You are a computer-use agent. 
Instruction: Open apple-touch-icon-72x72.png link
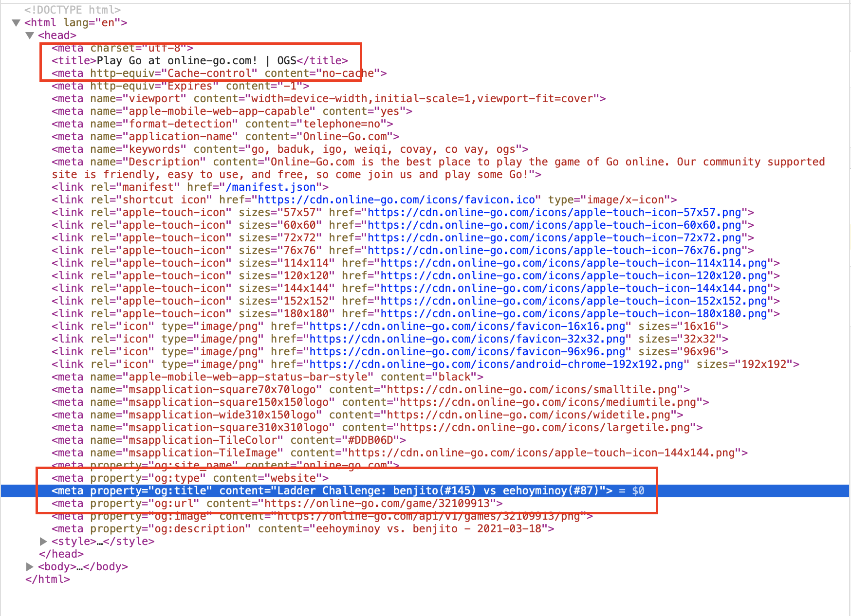[x=554, y=238]
